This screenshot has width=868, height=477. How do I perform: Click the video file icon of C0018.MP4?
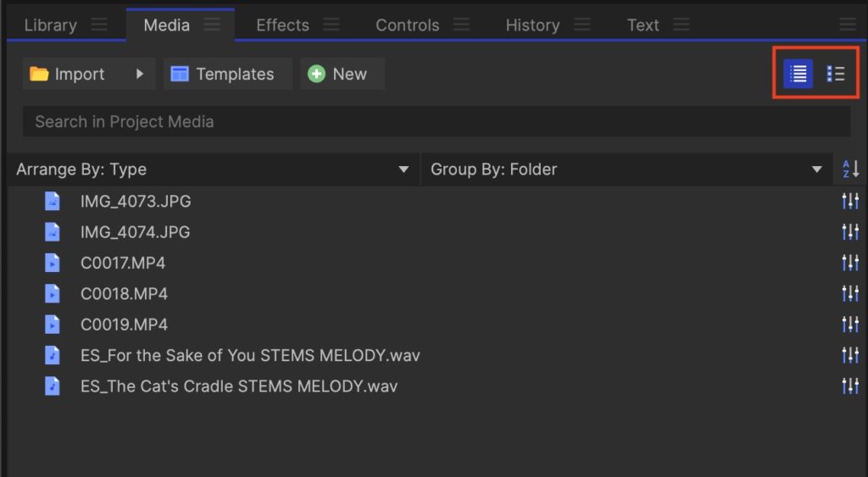pyautogui.click(x=53, y=294)
